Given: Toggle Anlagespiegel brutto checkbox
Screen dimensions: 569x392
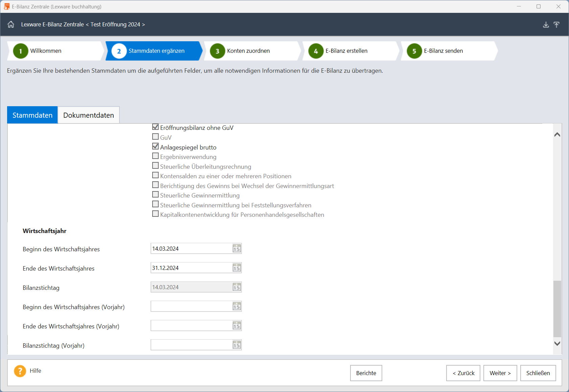Looking at the screenshot, I should [155, 146].
